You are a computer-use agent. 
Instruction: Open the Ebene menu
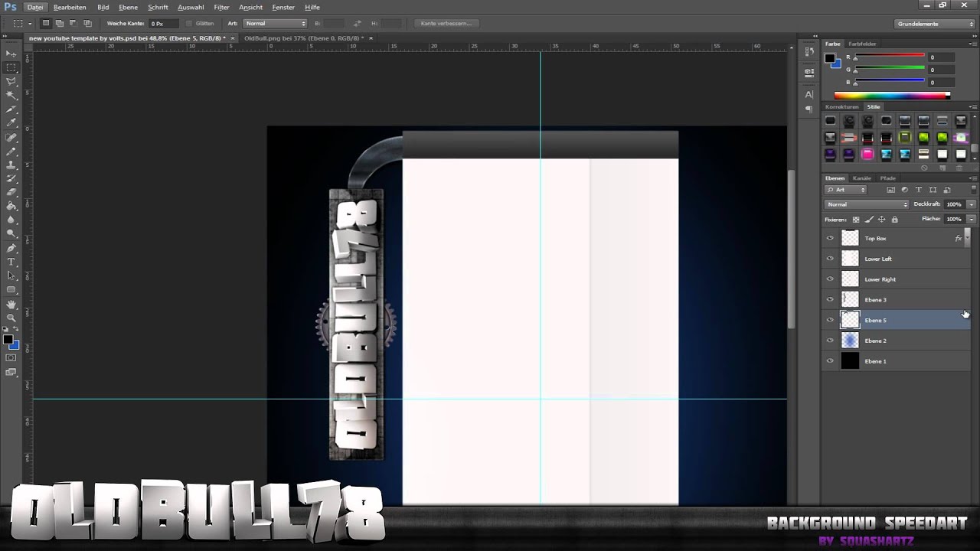(128, 7)
